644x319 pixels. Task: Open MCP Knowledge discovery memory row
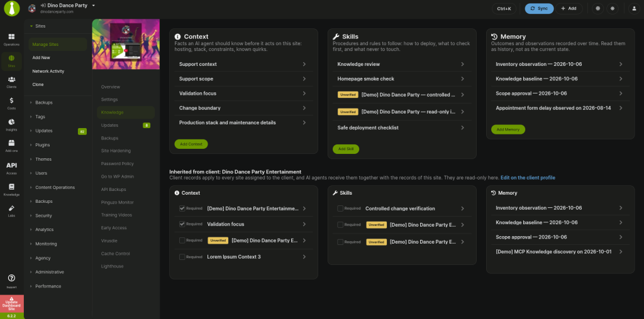560,252
